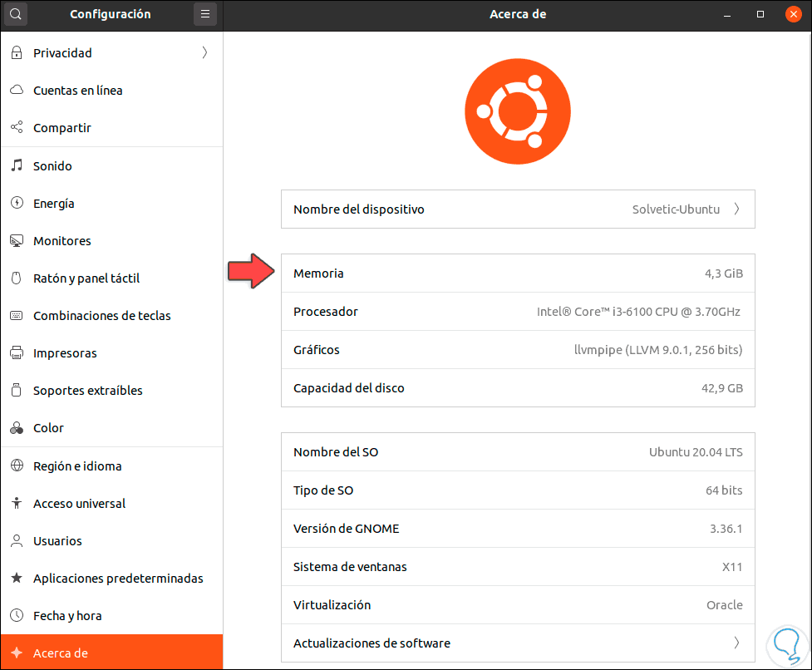Open Combinaciones de teclas
812x670 pixels.
tap(112, 315)
